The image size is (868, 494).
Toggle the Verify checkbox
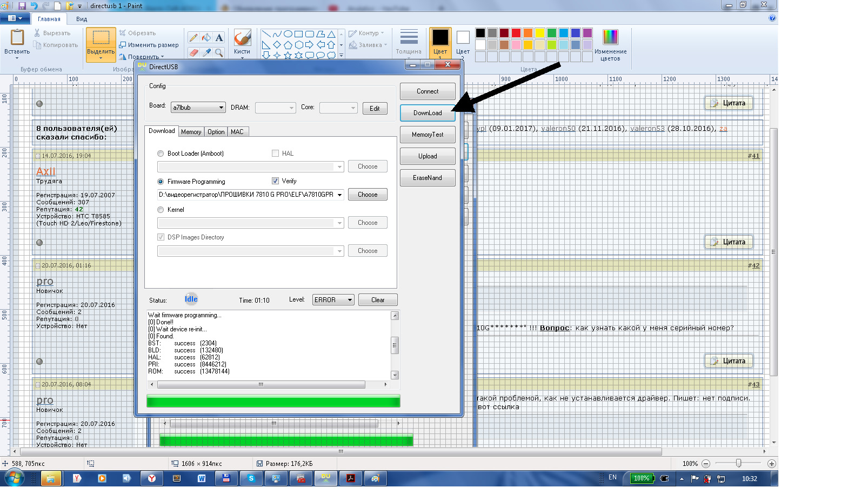[275, 181]
